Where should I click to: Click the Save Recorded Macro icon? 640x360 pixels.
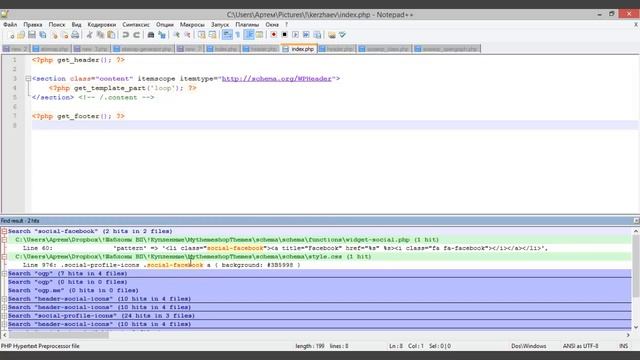coord(317,35)
